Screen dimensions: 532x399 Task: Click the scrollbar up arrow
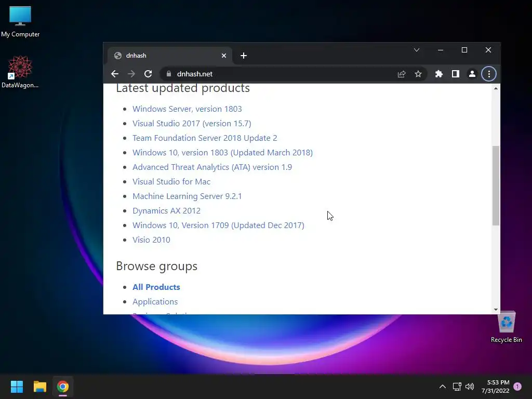tap(496, 88)
